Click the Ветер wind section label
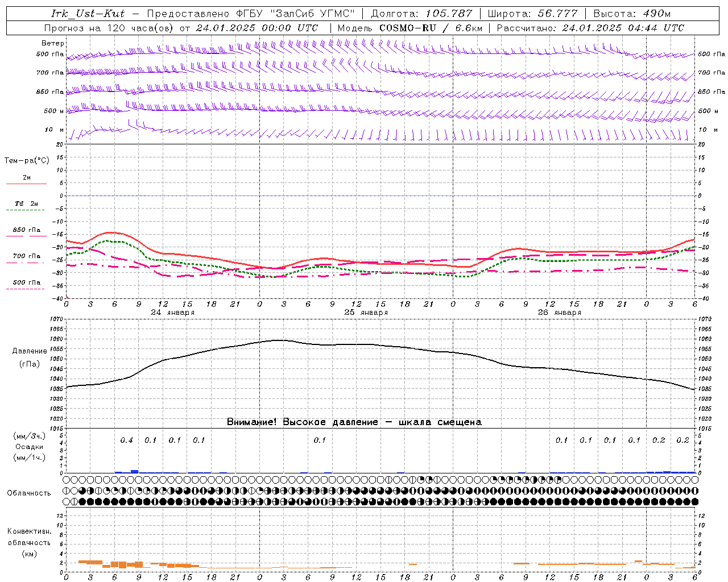Viewport: 728px width, 582px height. coord(52,43)
